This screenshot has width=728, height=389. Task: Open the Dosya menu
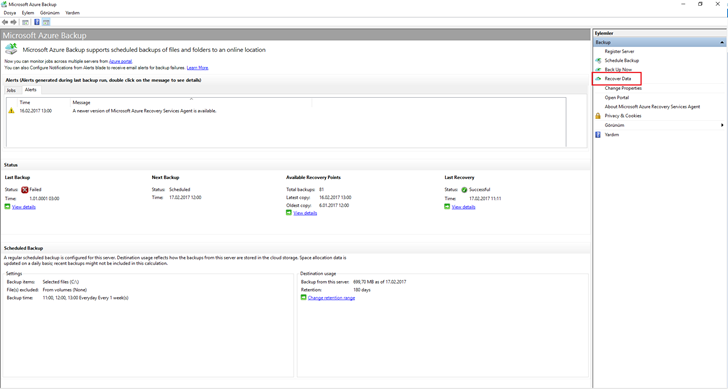[10, 13]
